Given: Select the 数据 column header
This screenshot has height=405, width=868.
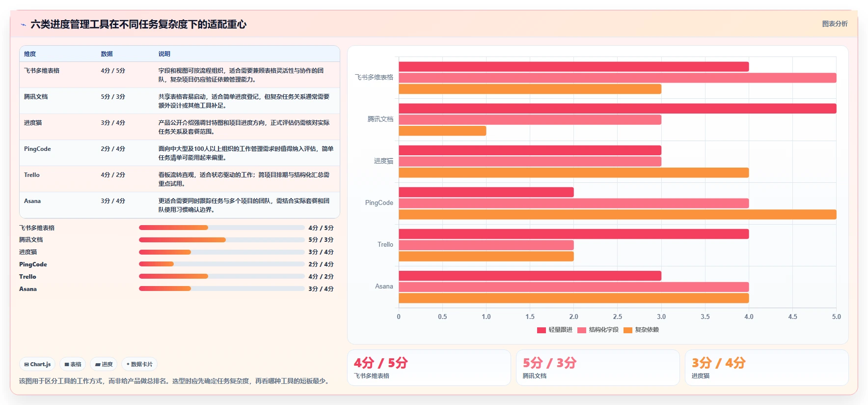Looking at the screenshot, I should tap(107, 54).
